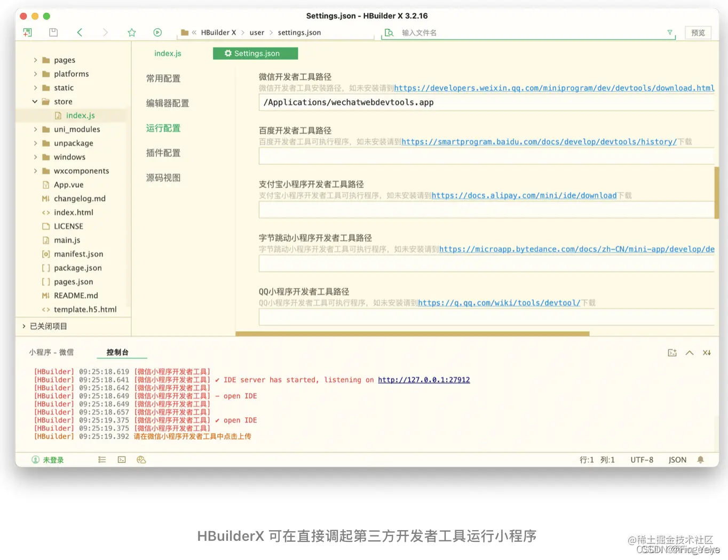This screenshot has height=560, width=728.
Task: Select 插件配置 settings category
Action: click(x=163, y=153)
